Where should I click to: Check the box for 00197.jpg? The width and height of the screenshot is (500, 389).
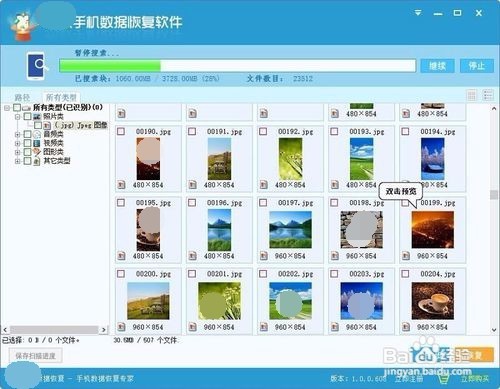[x=263, y=202]
